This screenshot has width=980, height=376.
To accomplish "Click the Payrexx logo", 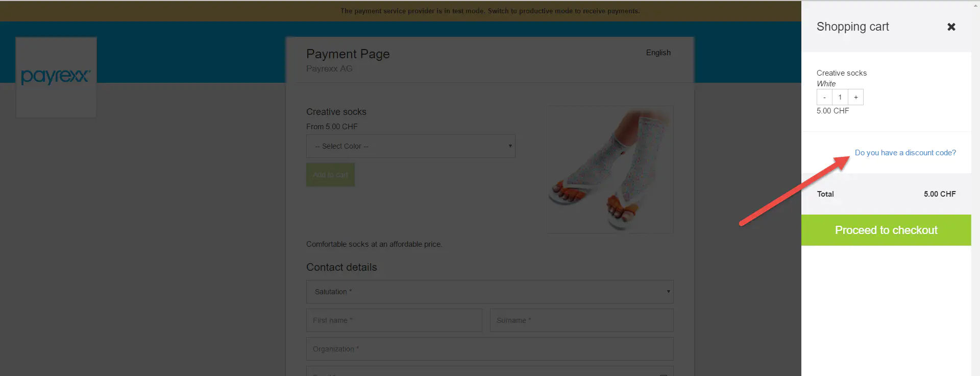I will (56, 77).
